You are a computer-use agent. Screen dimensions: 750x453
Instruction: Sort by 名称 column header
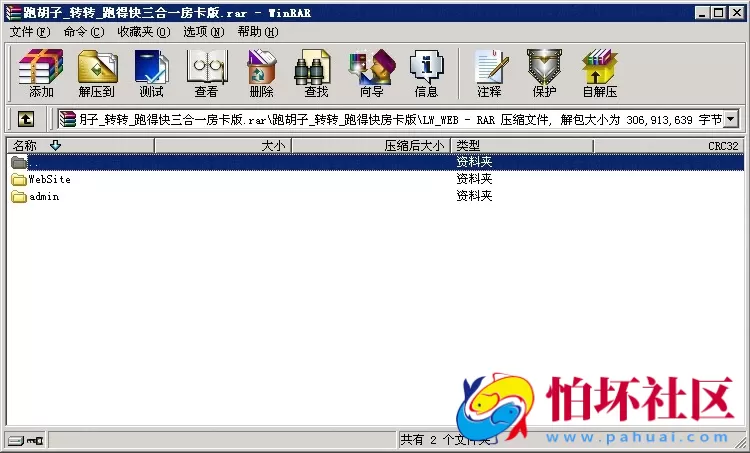tap(80, 145)
